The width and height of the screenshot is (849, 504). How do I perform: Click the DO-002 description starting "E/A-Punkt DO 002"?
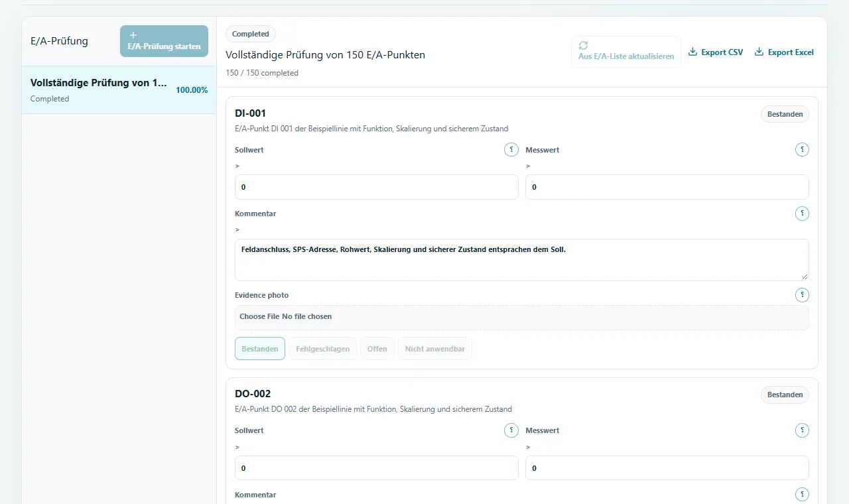(x=373, y=409)
